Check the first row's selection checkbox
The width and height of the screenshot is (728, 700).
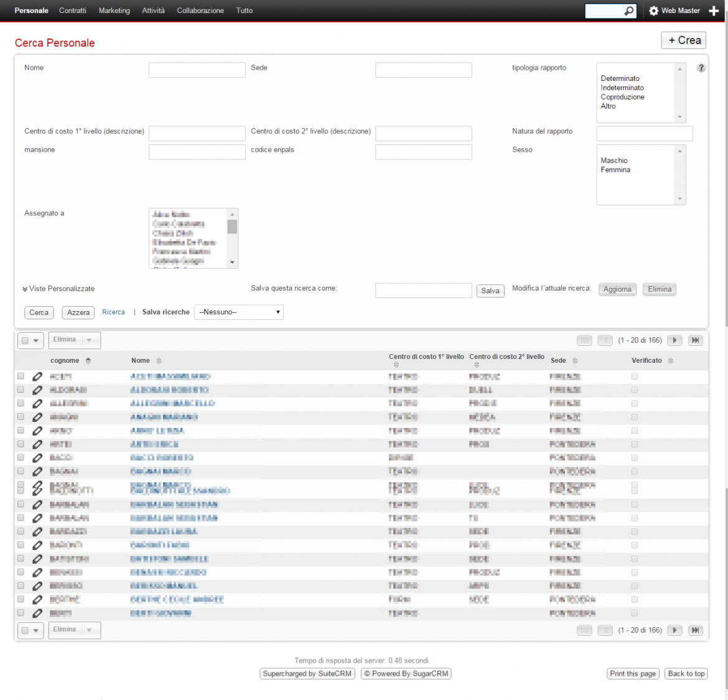tap(21, 376)
